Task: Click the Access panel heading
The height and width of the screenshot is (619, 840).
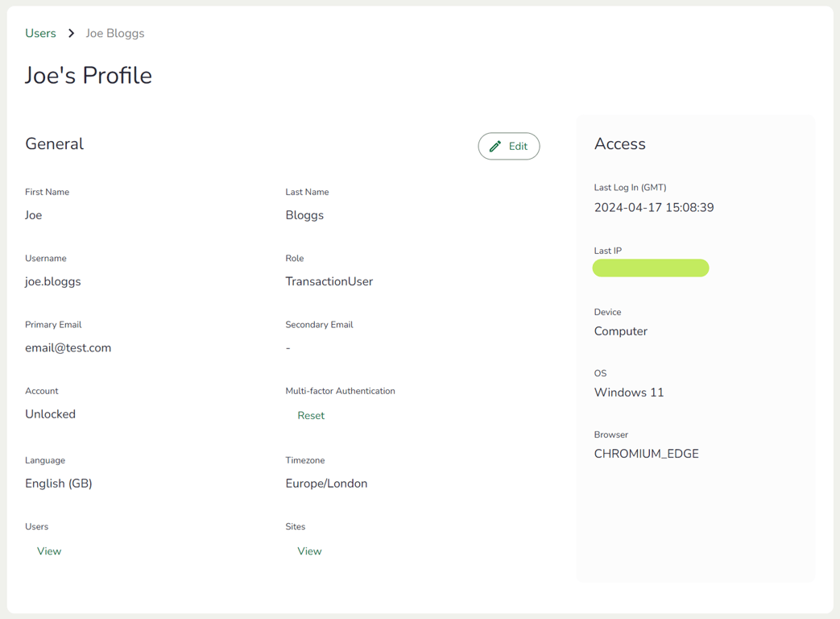Action: pos(620,144)
